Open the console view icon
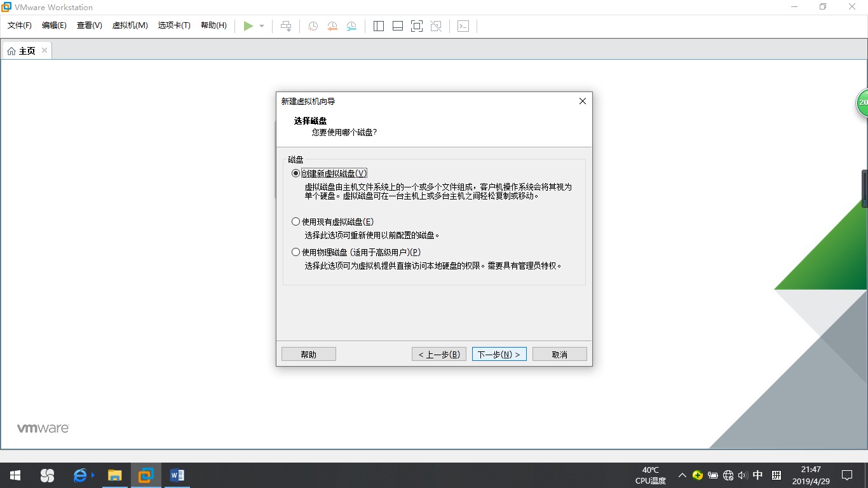Screen dimensions: 868x488 (464, 26)
